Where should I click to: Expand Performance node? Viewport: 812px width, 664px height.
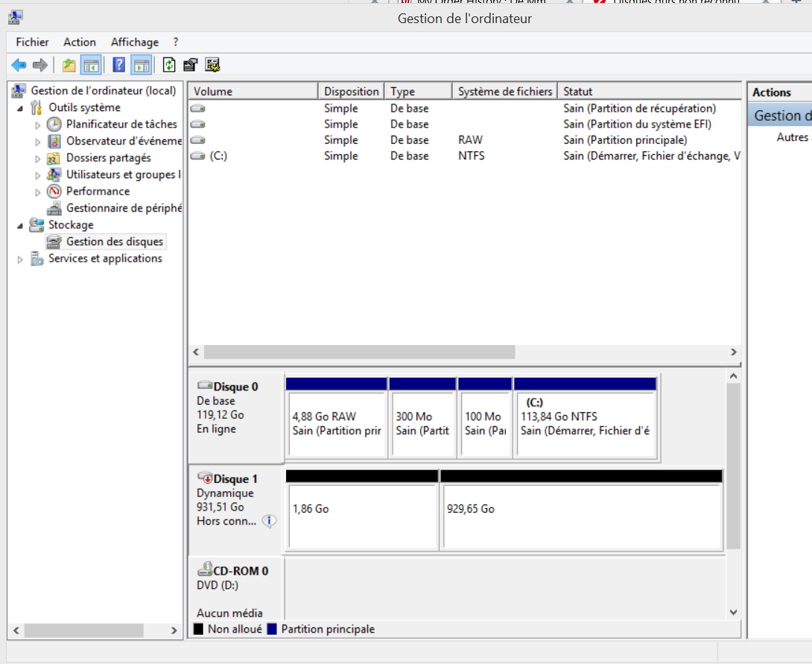point(37,192)
